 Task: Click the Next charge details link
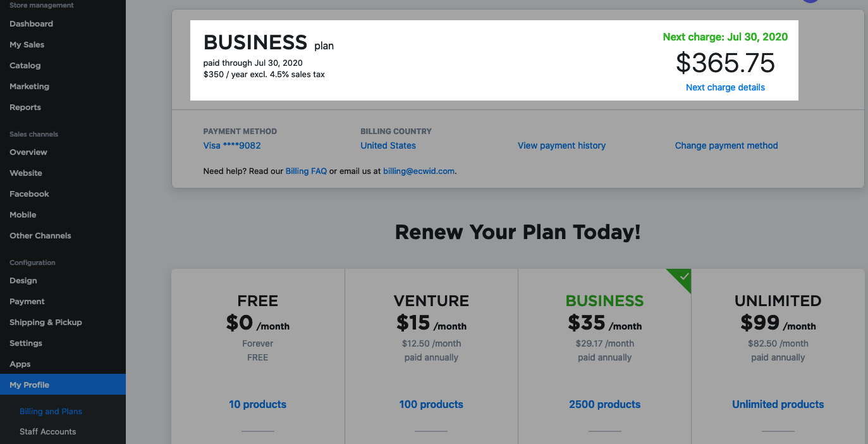point(725,88)
